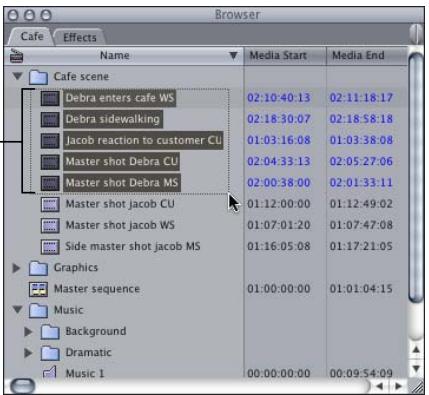Click clip icon for Master shot Debra CU

coord(50,162)
